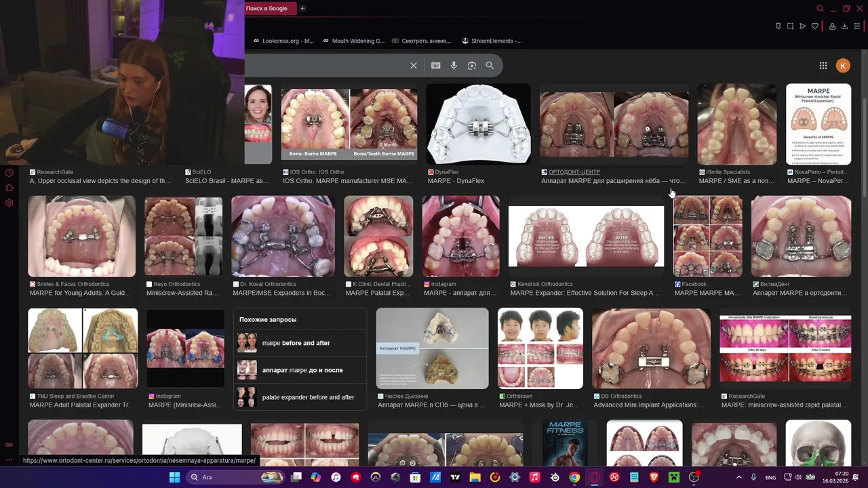
Task: Open Smiles & Faces Orthodontics image result
Action: coord(81,237)
